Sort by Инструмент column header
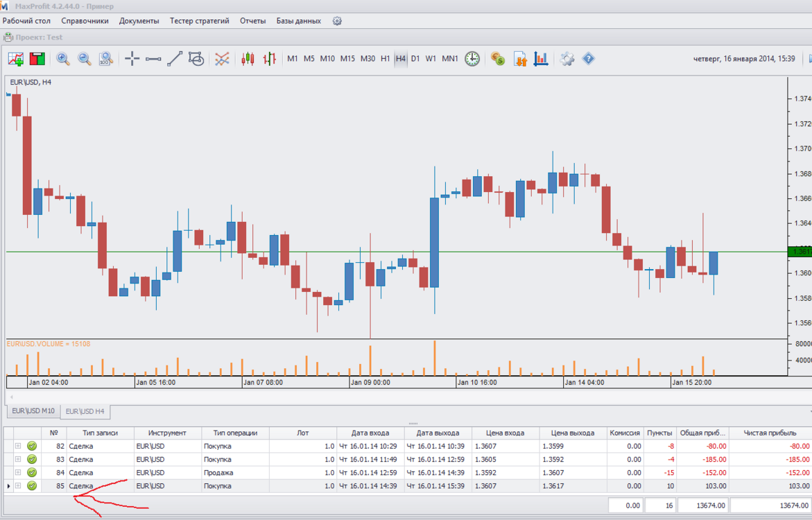The image size is (812, 520). [167, 433]
